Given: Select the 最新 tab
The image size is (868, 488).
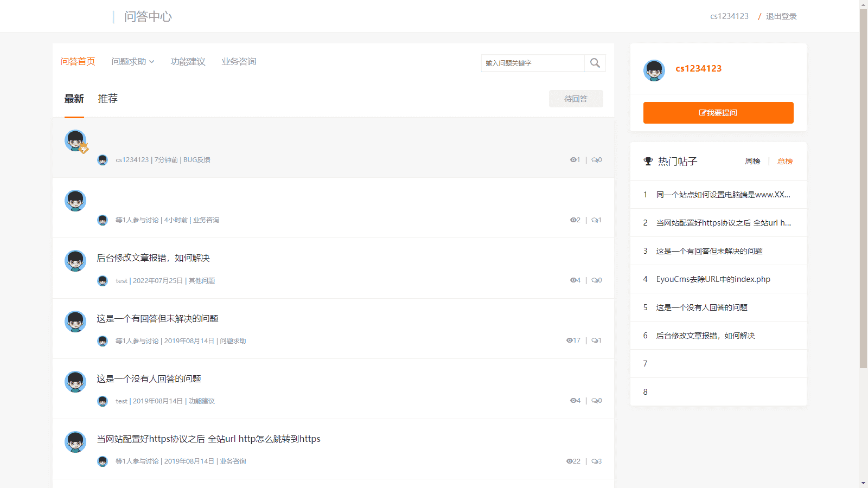Looking at the screenshot, I should (x=74, y=99).
